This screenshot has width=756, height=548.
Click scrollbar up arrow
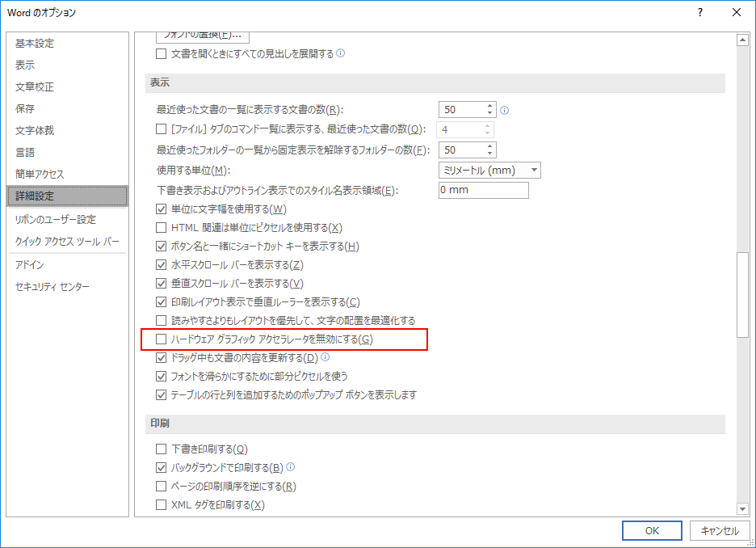click(742, 40)
